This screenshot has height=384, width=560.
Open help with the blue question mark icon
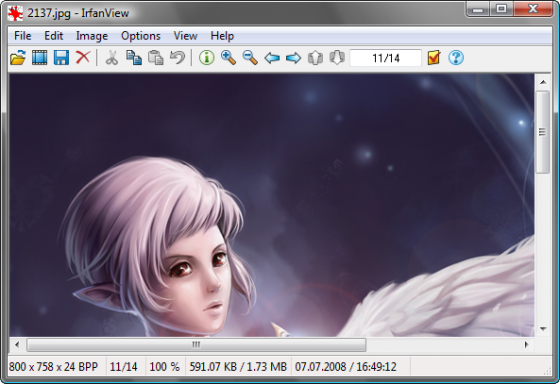point(456,58)
